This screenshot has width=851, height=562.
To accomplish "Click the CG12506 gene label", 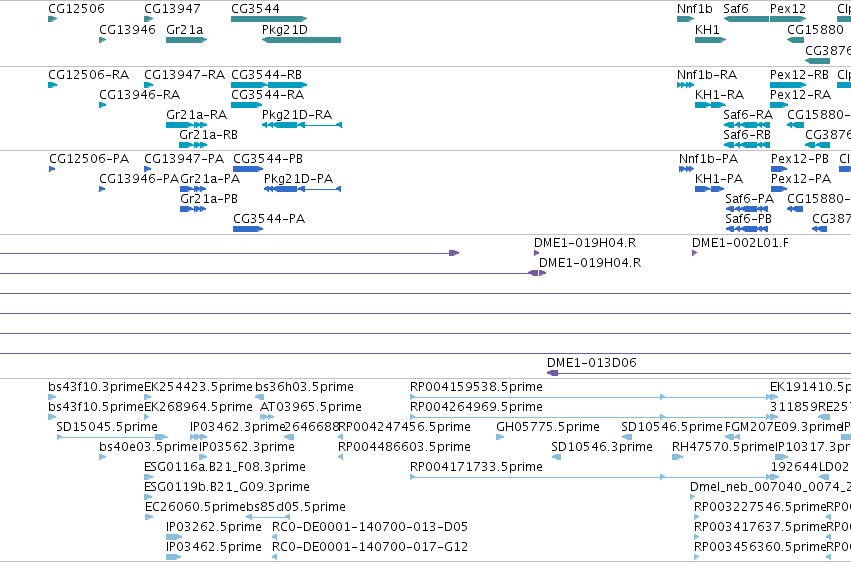I will pyautogui.click(x=77, y=9).
